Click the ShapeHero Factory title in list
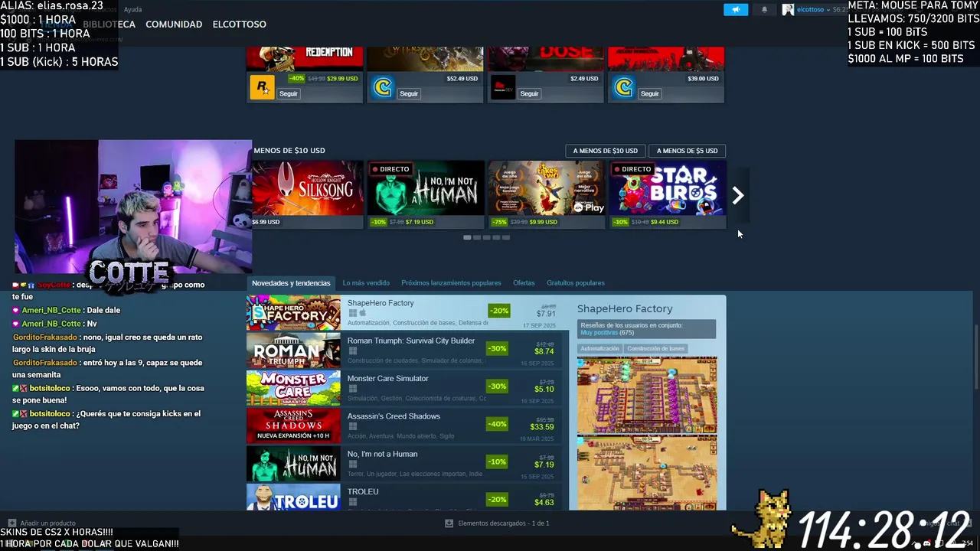 tap(381, 303)
